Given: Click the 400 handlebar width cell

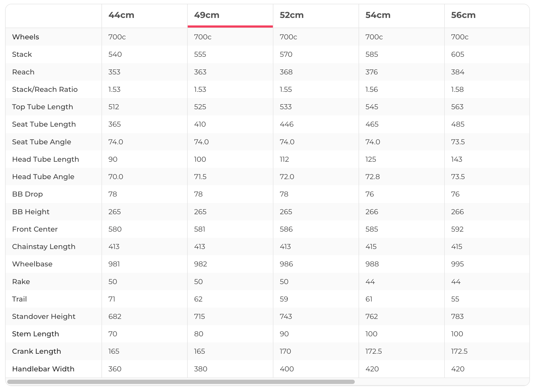Looking at the screenshot, I should coord(287,369).
